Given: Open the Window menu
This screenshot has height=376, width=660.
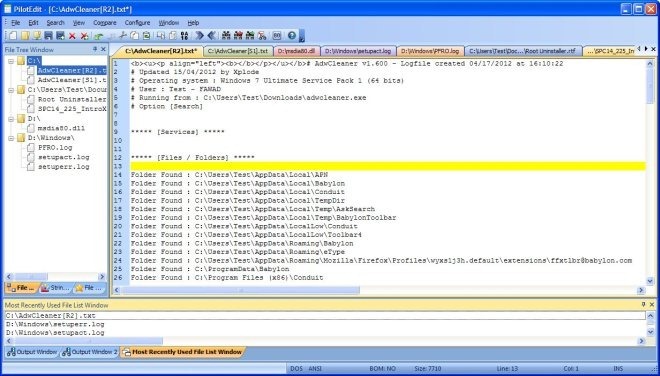Looking at the screenshot, I should 169,23.
